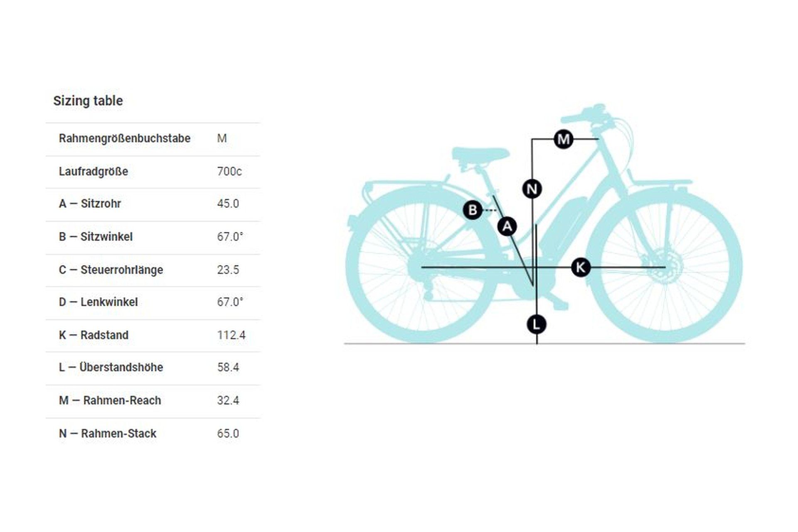Click the N marker on the bike diagram
This screenshot has width=798, height=532.
coord(532,189)
